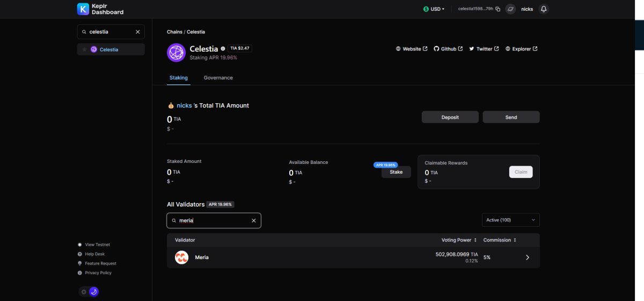
Task: Select Celestia in the sidebar list
Action: (x=111, y=49)
